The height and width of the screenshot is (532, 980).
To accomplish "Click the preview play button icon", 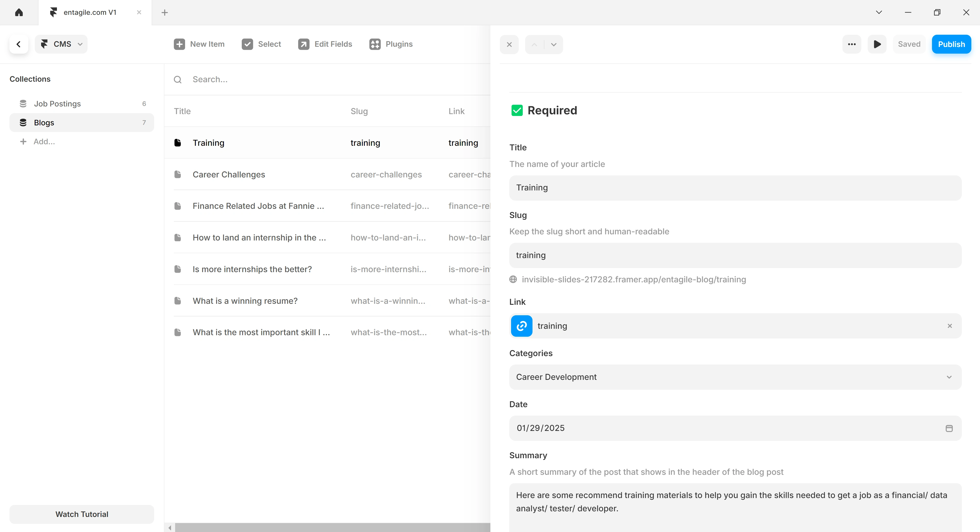I will pyautogui.click(x=878, y=44).
